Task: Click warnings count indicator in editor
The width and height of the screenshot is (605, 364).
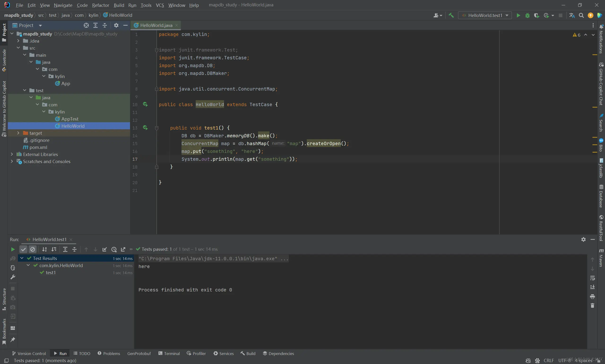Action: [x=577, y=35]
